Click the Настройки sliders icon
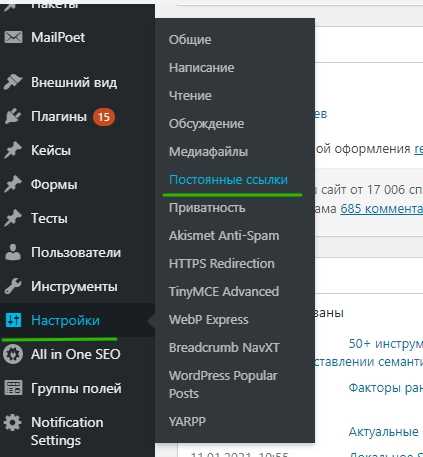 pyautogui.click(x=13, y=320)
